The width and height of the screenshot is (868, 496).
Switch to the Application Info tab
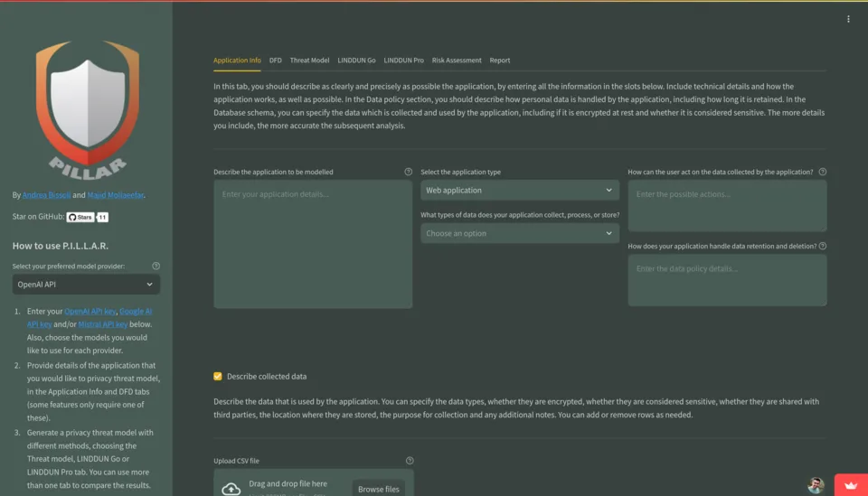[x=237, y=61]
